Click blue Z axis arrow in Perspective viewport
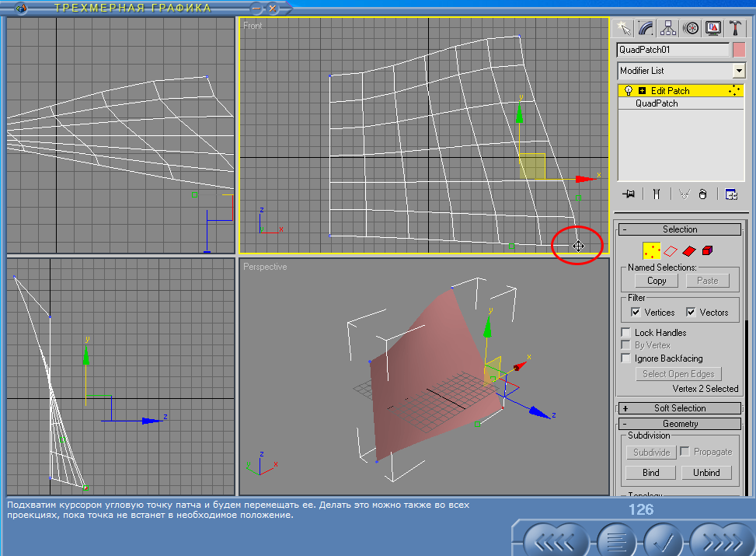756x556 pixels. 539,411
